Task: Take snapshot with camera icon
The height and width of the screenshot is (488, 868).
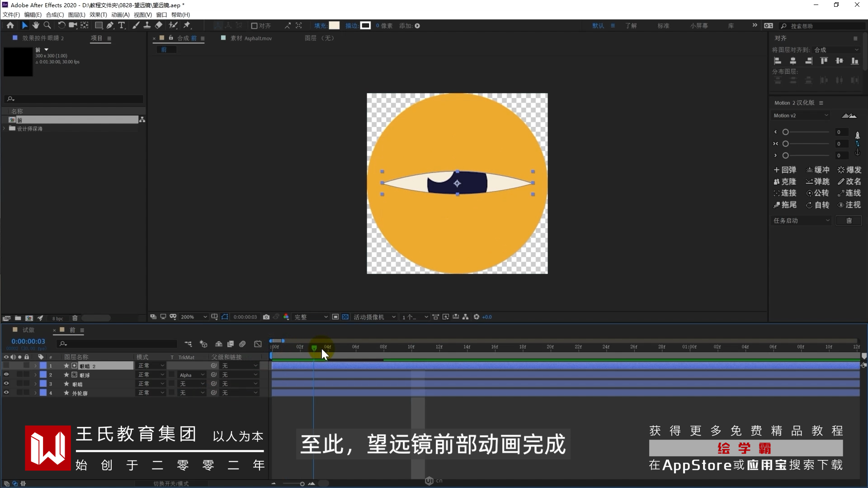Action: [x=266, y=317]
